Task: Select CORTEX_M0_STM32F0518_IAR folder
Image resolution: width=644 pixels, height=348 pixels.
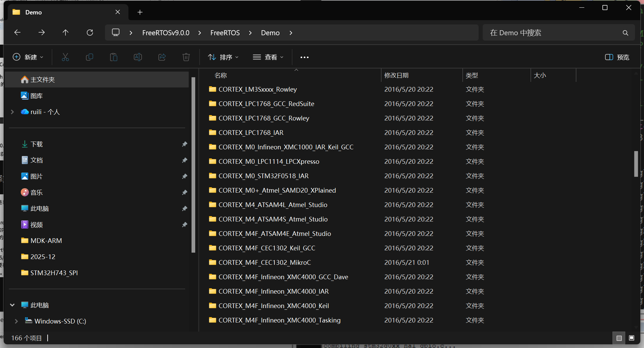Action: click(258, 176)
